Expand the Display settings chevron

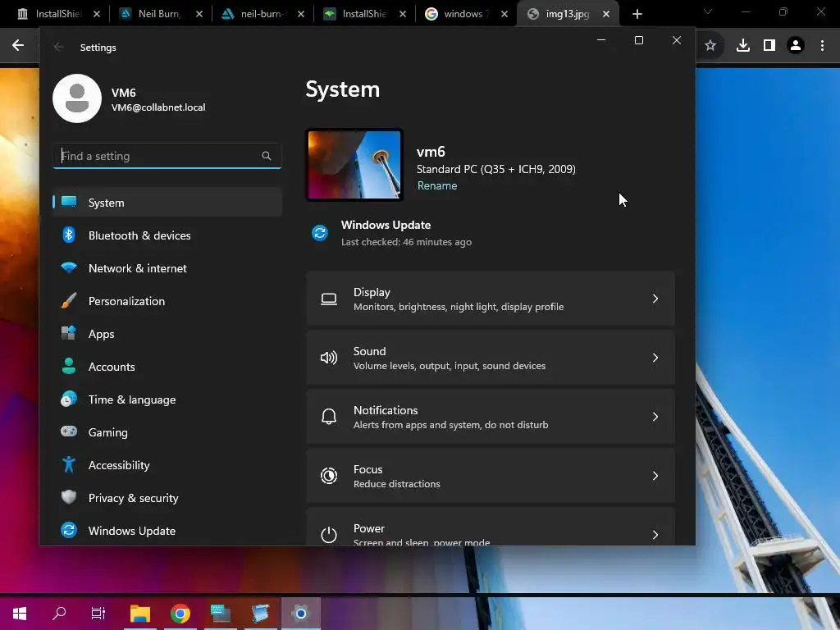click(x=655, y=299)
